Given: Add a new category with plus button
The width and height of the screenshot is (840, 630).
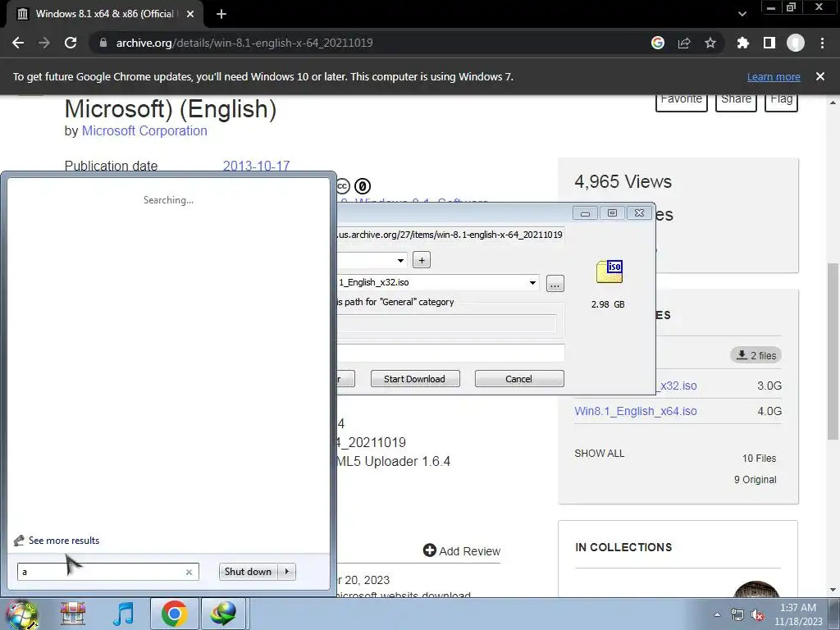Looking at the screenshot, I should pos(422,260).
